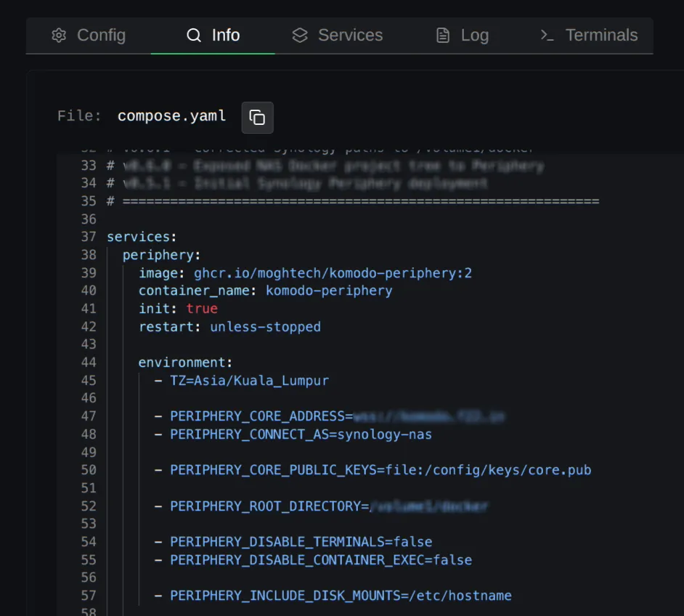
Task: Click the Terminals prompt icon
Action: pyautogui.click(x=547, y=36)
